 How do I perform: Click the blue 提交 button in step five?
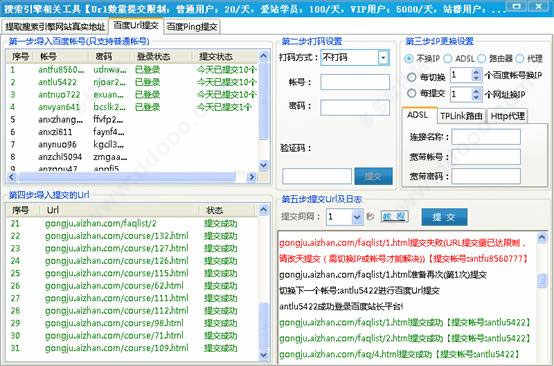pos(444,217)
